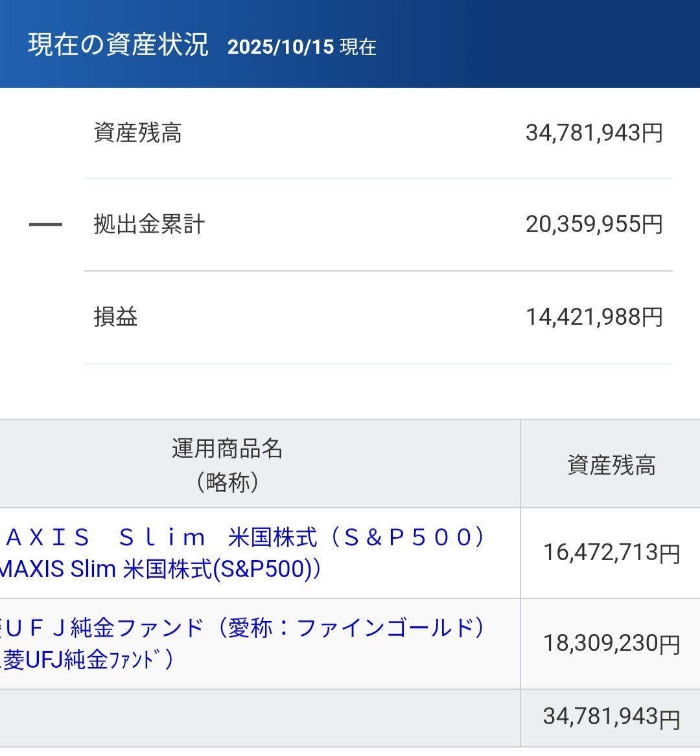Click the 拠出金累計 amount 20,359,955円
The height and width of the screenshot is (756, 700).
pos(594,225)
